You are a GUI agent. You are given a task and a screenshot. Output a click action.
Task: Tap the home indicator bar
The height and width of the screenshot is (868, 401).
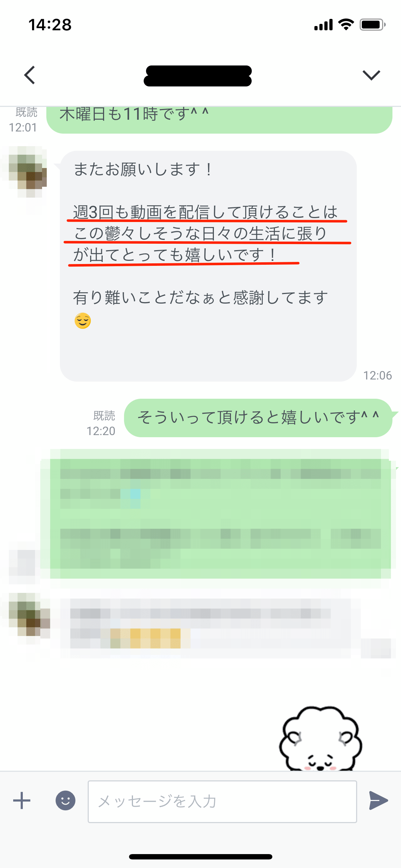coord(201,857)
